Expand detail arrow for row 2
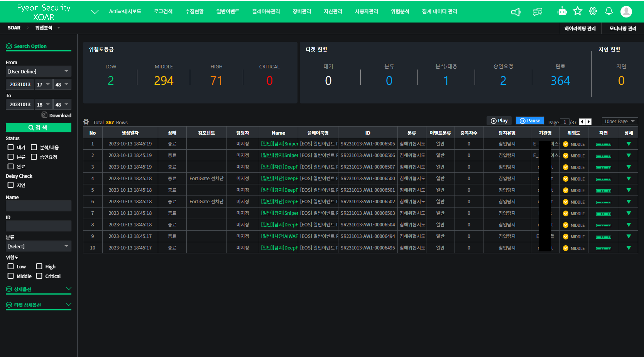Viewport: 644px width, 357px height. (x=628, y=155)
